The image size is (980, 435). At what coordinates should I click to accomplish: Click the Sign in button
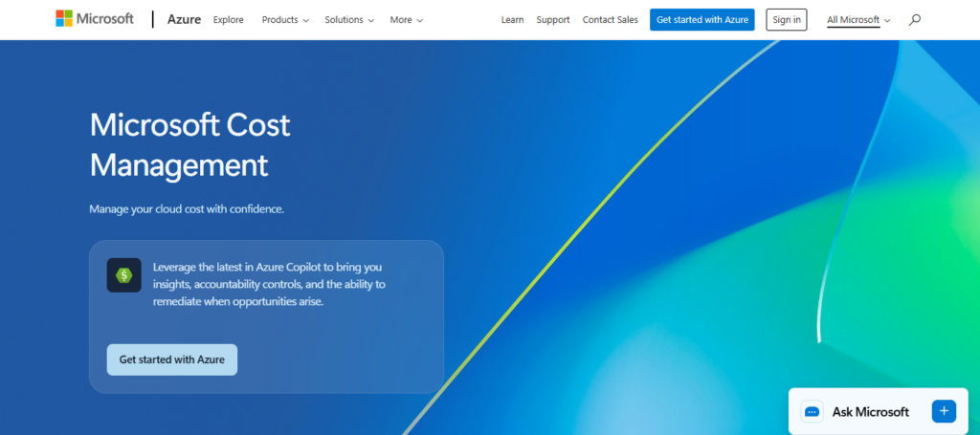tap(787, 20)
